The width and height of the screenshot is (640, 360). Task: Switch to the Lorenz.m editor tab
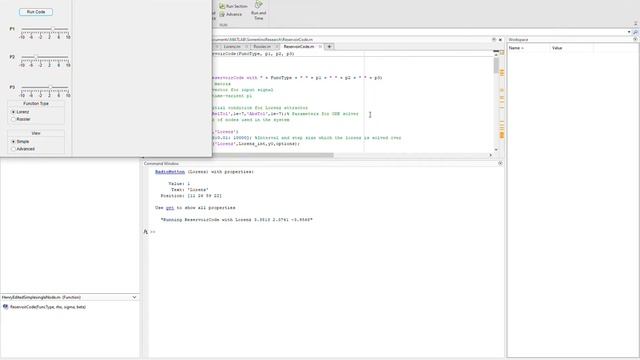232,47
